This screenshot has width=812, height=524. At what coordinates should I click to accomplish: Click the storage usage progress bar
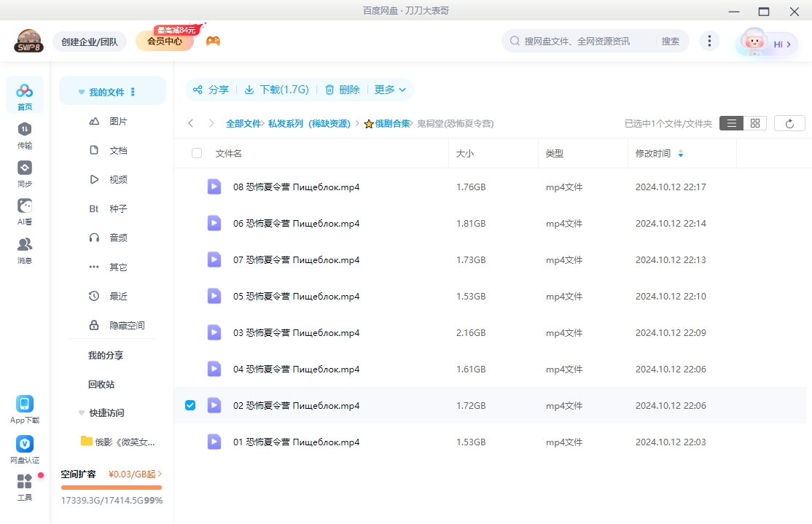click(x=111, y=486)
